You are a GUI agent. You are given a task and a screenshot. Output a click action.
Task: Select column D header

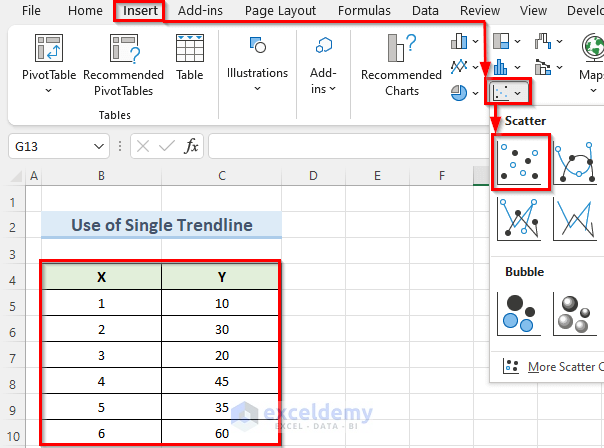coord(313,176)
